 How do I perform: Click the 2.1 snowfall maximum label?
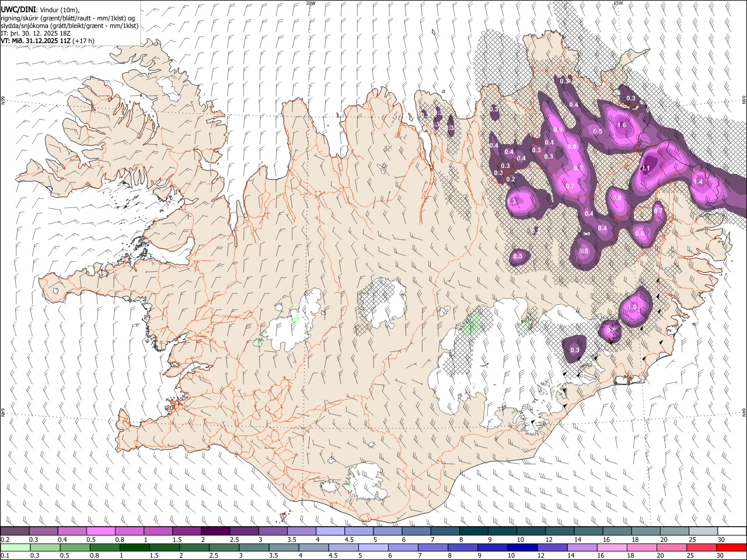pyautogui.click(x=645, y=168)
